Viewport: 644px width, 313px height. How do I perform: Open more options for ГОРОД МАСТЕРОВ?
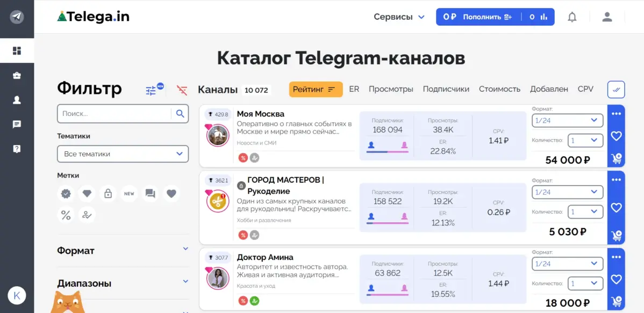(x=616, y=180)
